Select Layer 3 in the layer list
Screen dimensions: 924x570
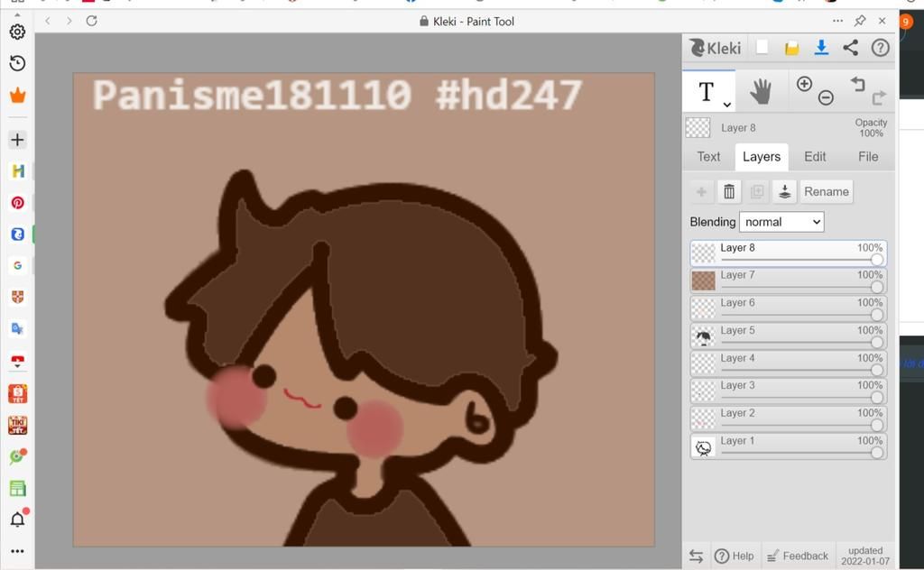click(x=789, y=391)
